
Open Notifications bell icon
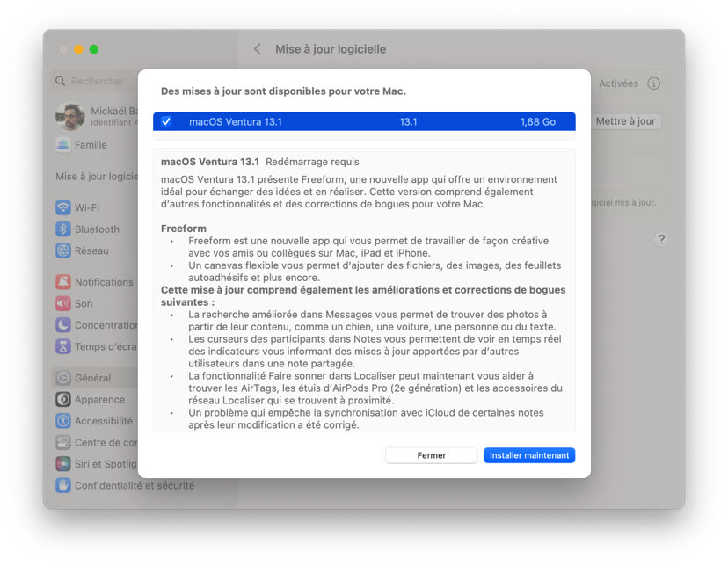63,282
